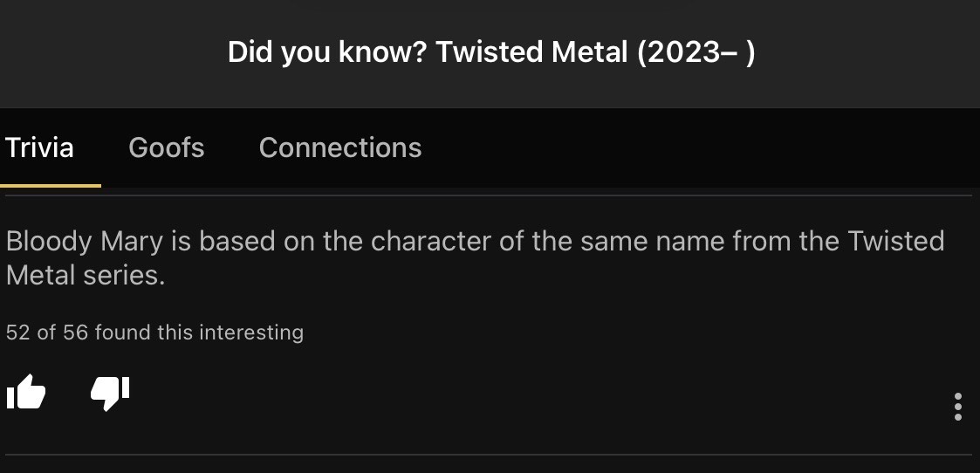The image size is (980, 473).
Task: Click "Metal series." on second trivia line
Action: 85,276
